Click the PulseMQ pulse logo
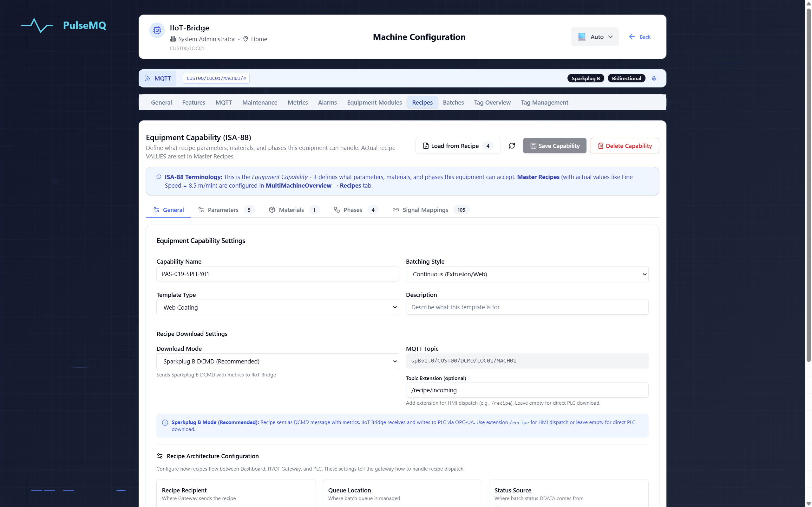Viewport: 812px width, 507px height. [37, 25]
